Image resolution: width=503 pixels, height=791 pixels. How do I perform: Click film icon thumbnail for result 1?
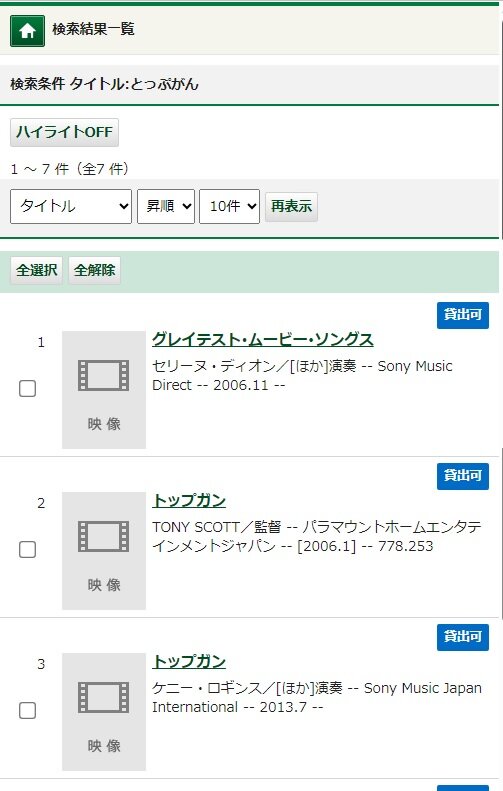click(104, 389)
